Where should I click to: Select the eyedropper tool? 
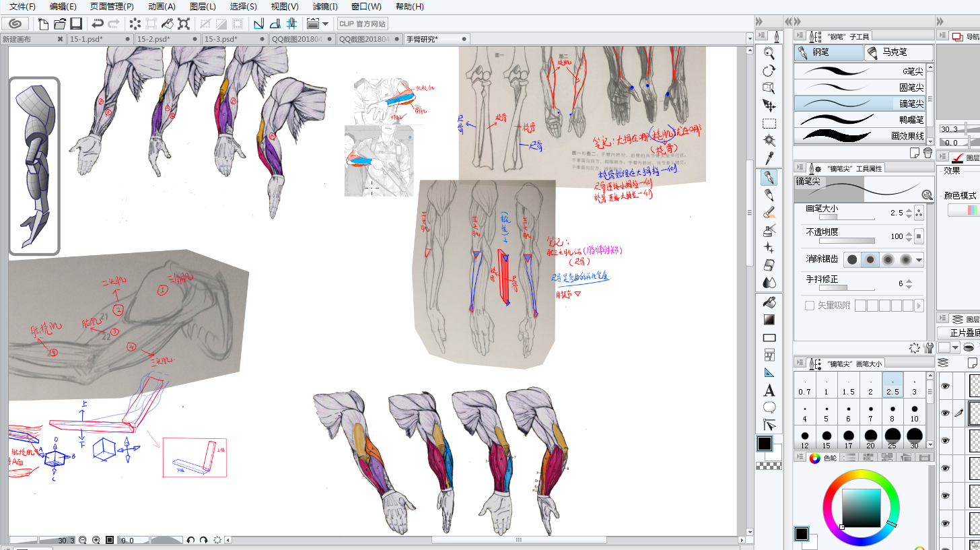coord(769,158)
